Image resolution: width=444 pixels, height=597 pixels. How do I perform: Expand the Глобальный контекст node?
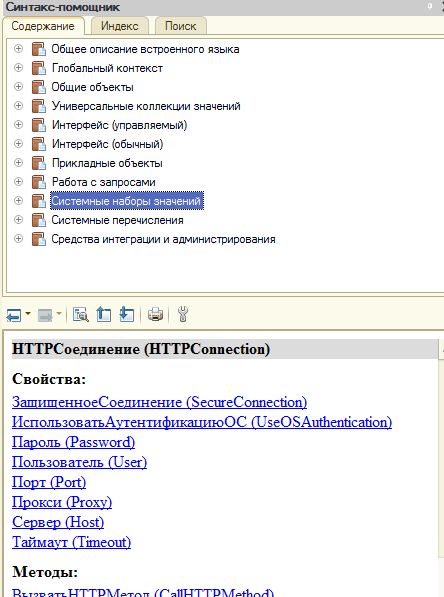(18, 68)
